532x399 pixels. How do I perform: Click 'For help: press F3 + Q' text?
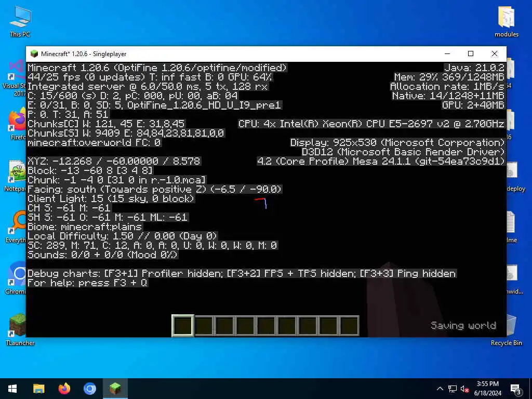click(x=87, y=283)
